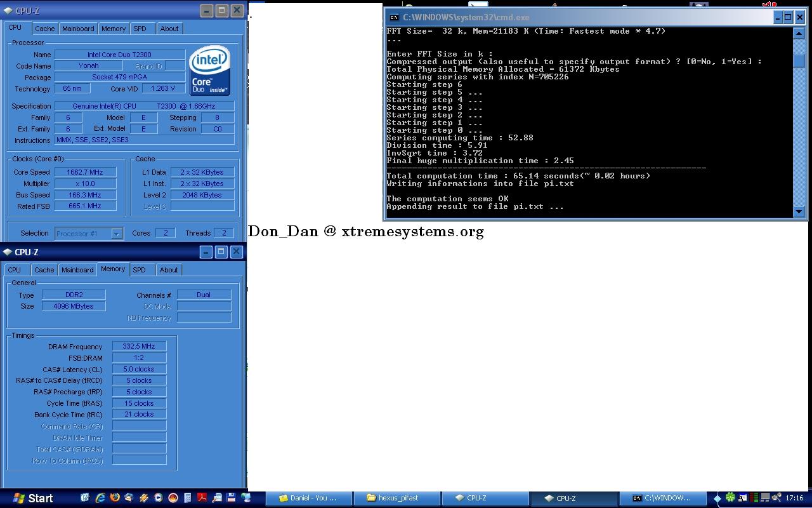The height and width of the screenshot is (508, 812).
Task: Click the taskbar clock showing 17:16
Action: [x=794, y=498]
